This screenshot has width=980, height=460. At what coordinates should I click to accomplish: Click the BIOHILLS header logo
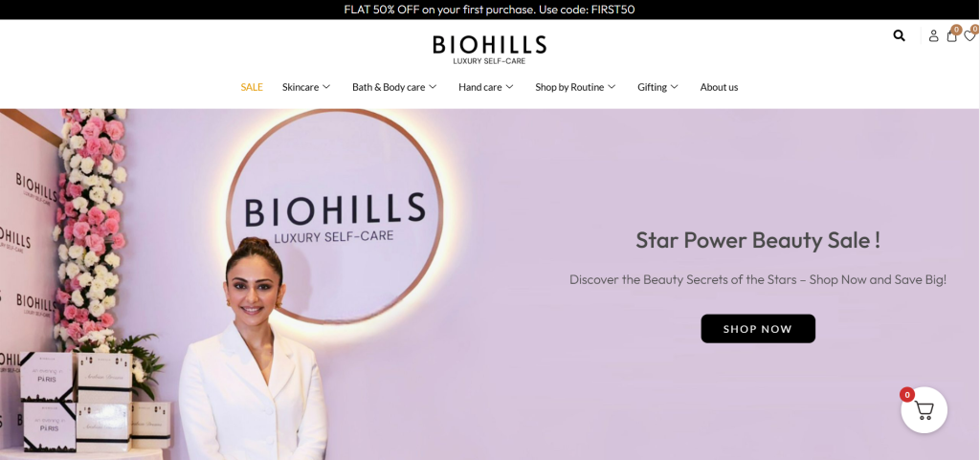[x=489, y=50]
